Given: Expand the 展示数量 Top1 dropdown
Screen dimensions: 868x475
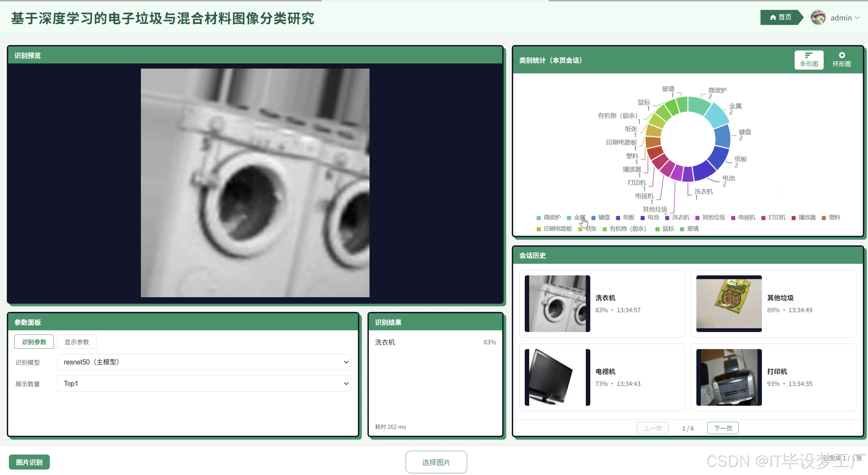Looking at the screenshot, I should point(204,384).
